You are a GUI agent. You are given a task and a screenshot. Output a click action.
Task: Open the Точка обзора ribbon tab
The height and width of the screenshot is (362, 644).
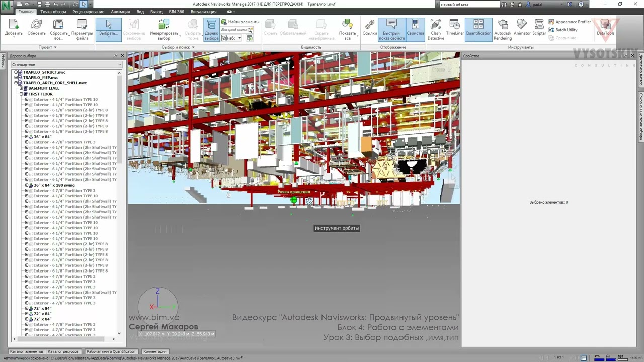click(53, 12)
